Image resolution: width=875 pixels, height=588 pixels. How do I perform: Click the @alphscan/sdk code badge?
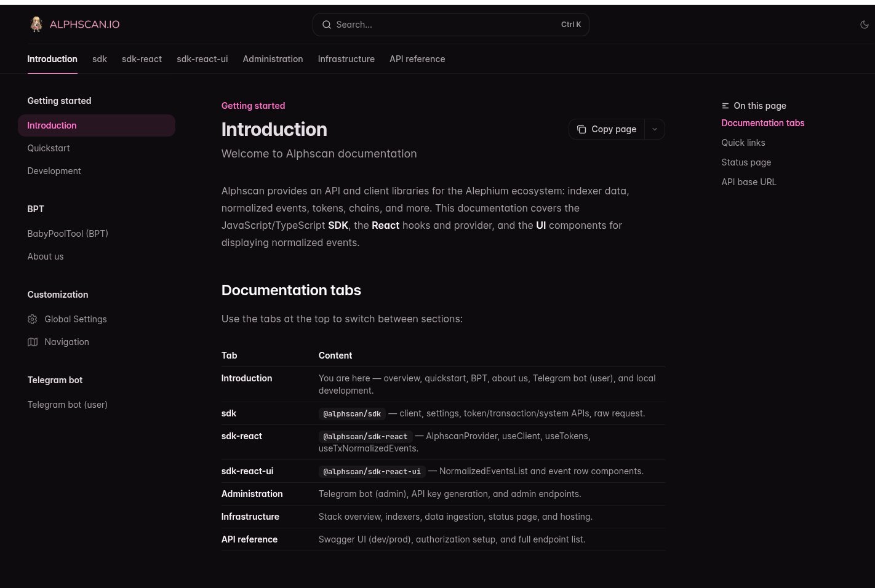[x=352, y=414]
